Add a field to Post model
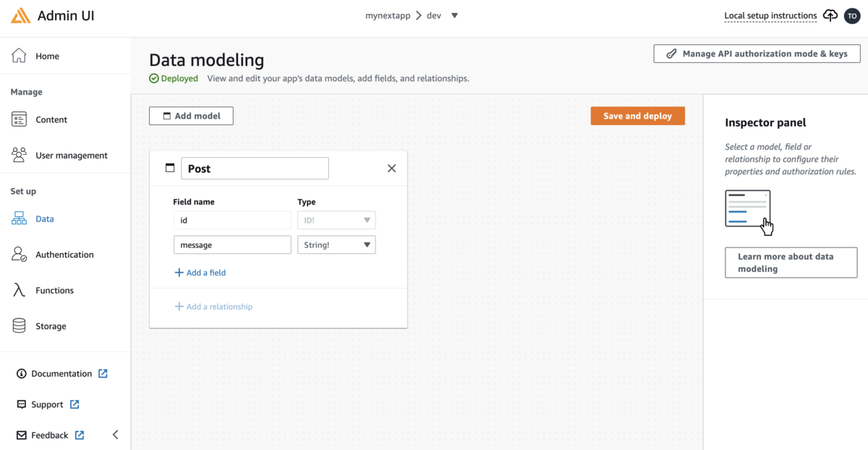 (200, 273)
